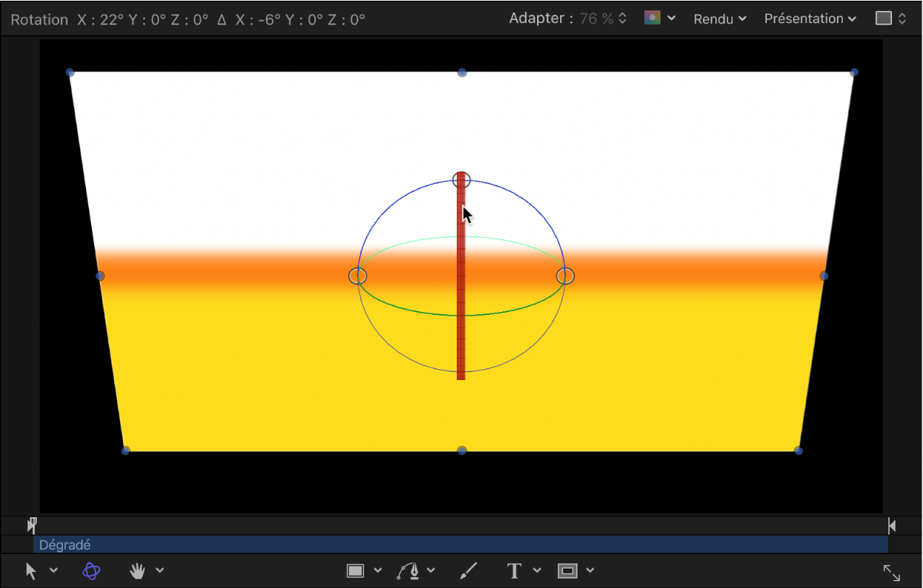Click the play range out-point marker

point(891,526)
